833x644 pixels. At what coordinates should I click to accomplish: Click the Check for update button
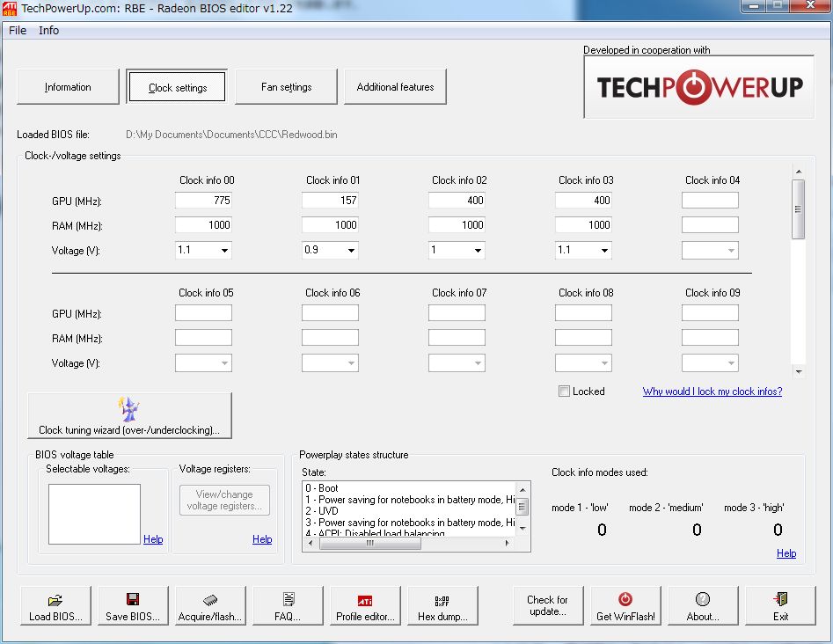(548, 605)
